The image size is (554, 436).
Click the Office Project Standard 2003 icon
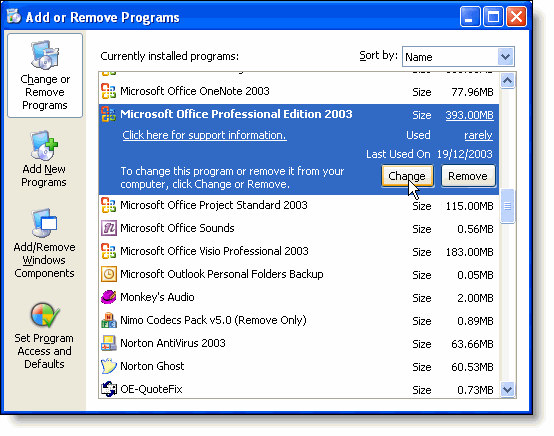[x=108, y=205]
